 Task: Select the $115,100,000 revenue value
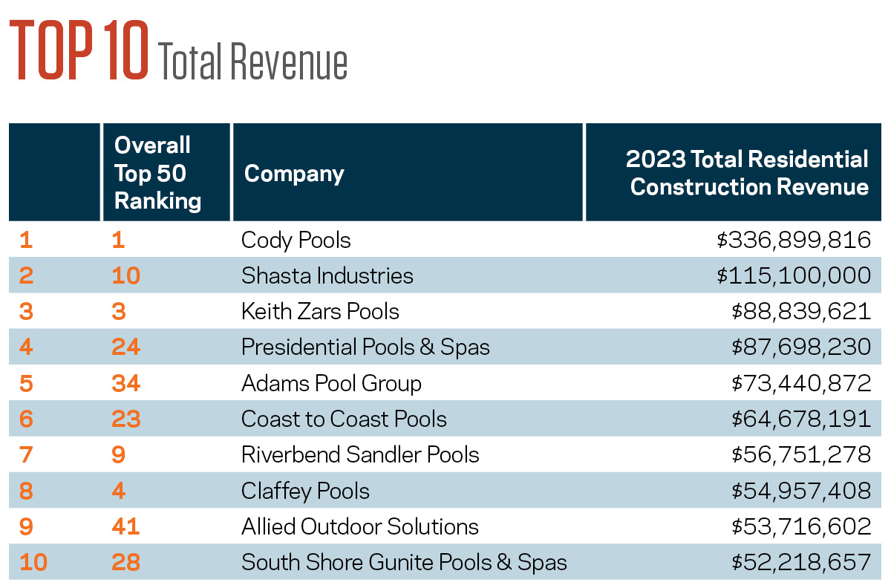tap(793, 275)
